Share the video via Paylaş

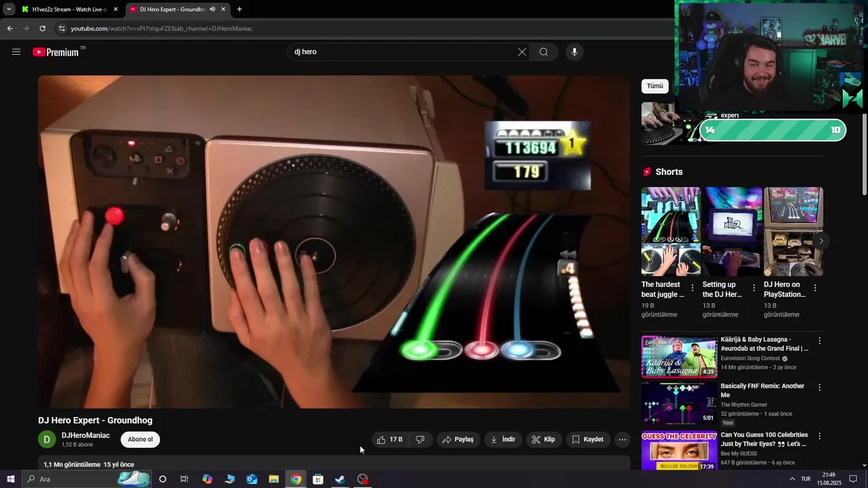point(458,439)
